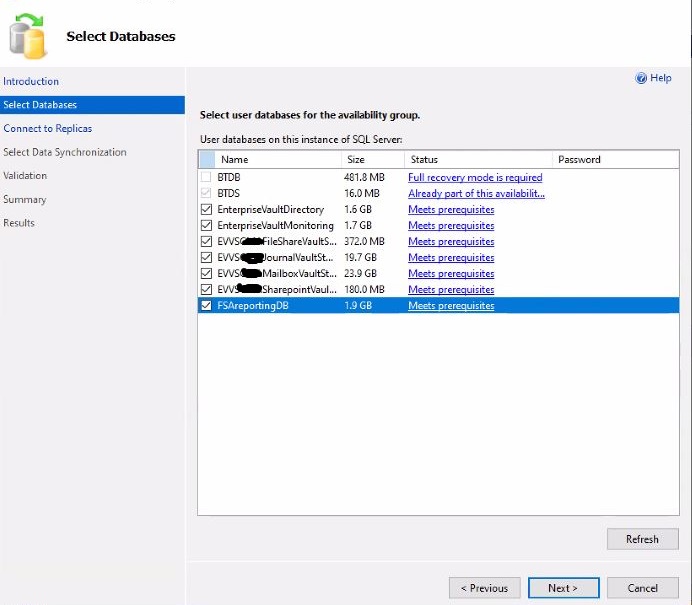The width and height of the screenshot is (692, 605).
Task: Uncheck the EnterpriseVaultMonitoring database checkbox
Action: click(207, 226)
